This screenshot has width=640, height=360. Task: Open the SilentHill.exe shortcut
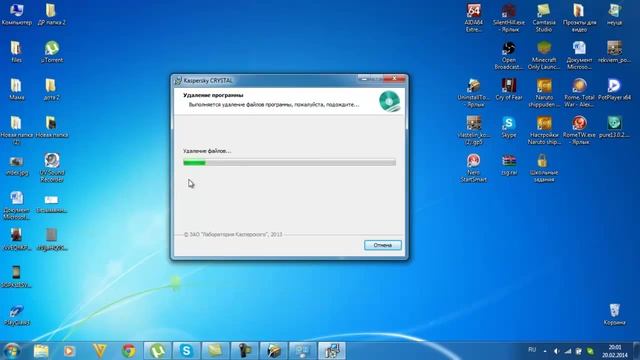point(509,18)
